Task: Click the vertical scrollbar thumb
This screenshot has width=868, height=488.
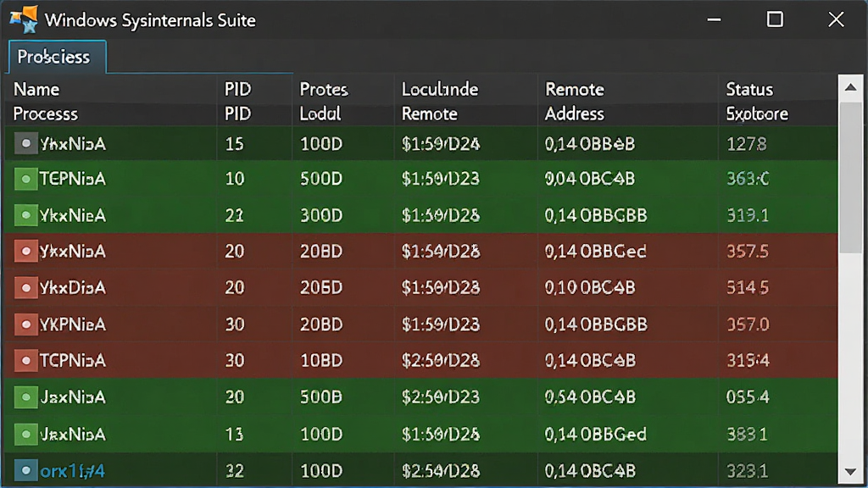Action: [x=851, y=177]
